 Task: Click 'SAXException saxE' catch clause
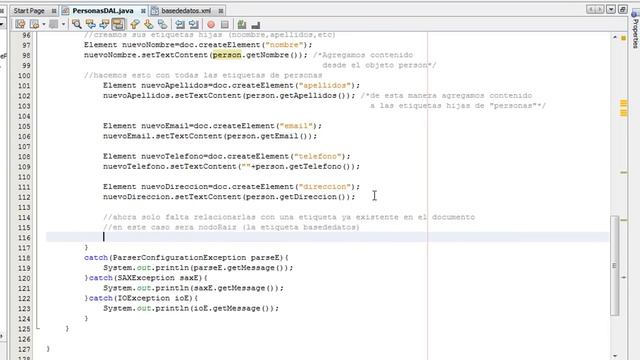coord(159,278)
